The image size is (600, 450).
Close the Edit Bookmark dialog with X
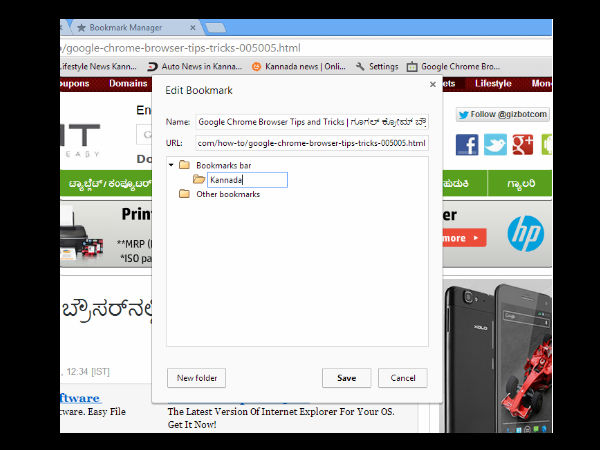(432, 85)
